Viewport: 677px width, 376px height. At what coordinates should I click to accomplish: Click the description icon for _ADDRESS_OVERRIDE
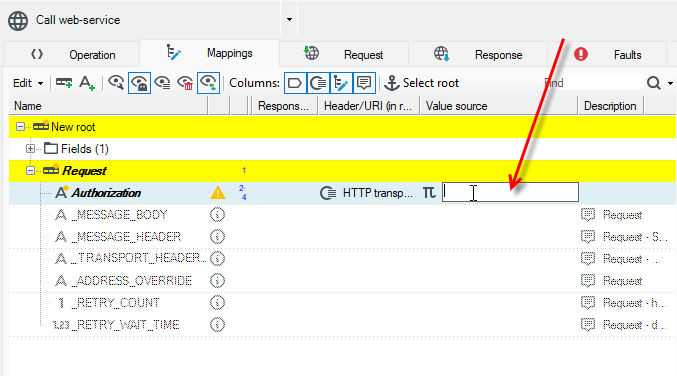tap(588, 281)
